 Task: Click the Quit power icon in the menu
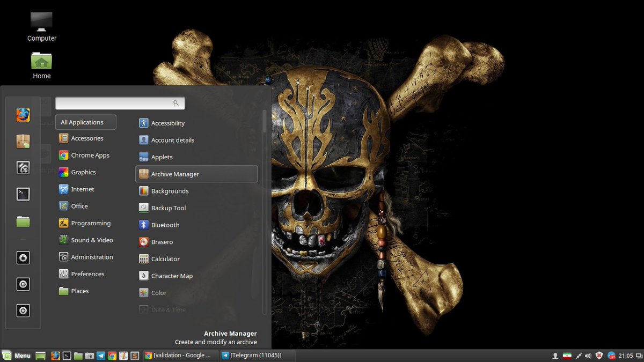click(23, 311)
